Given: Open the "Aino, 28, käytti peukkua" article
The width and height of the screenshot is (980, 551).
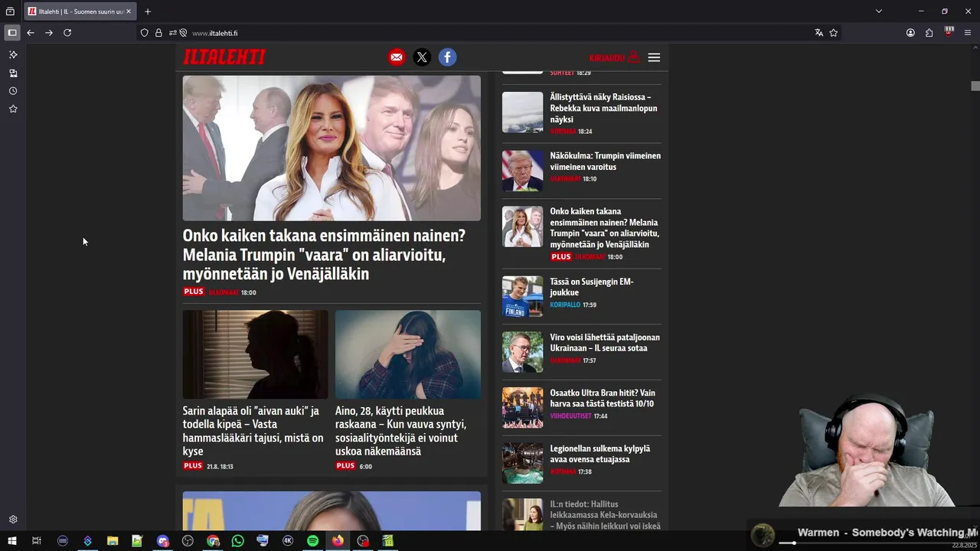Looking at the screenshot, I should (401, 431).
